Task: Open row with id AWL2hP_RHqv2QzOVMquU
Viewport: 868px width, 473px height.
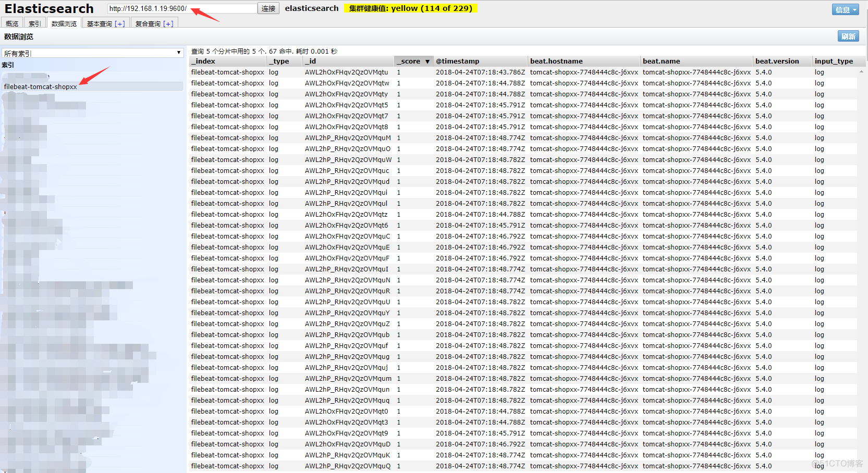Action: coord(523,302)
